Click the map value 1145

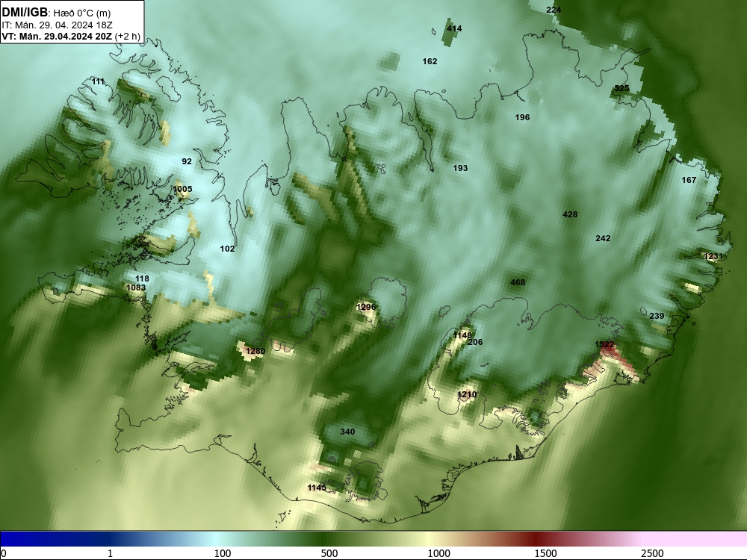click(317, 488)
